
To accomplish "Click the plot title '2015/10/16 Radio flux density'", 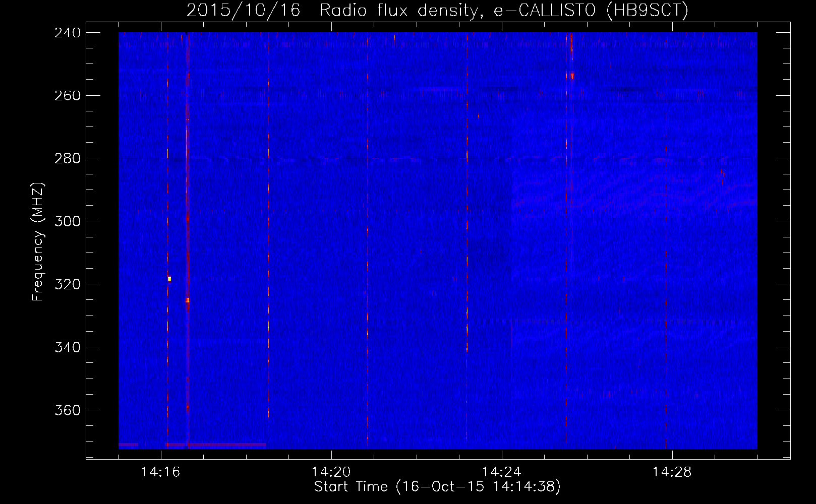I will (x=332, y=10).
